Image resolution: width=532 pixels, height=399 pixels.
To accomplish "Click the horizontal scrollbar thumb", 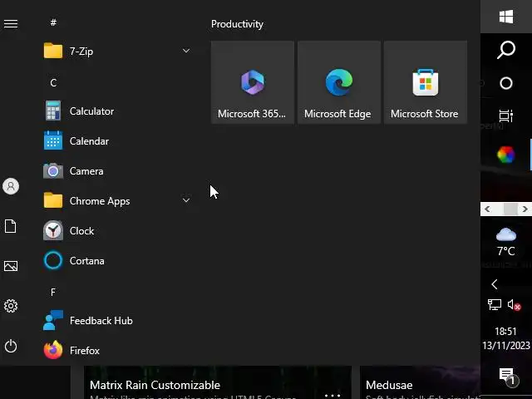I will (510, 209).
